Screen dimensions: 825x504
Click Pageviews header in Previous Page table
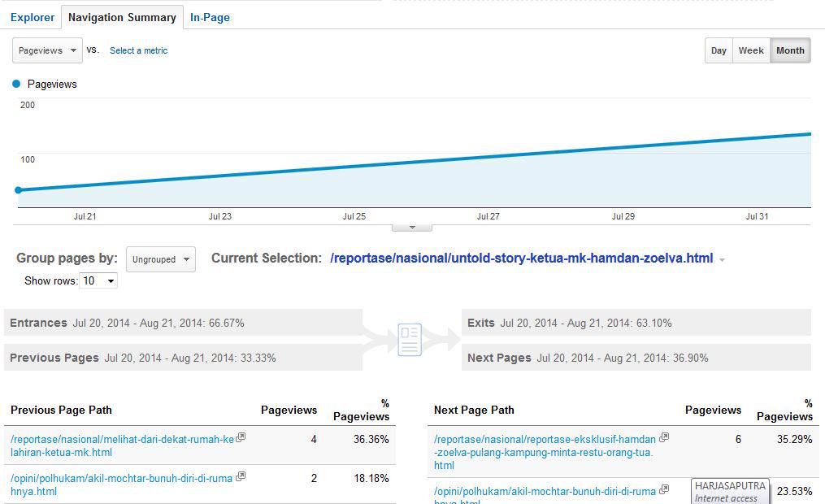[289, 410]
